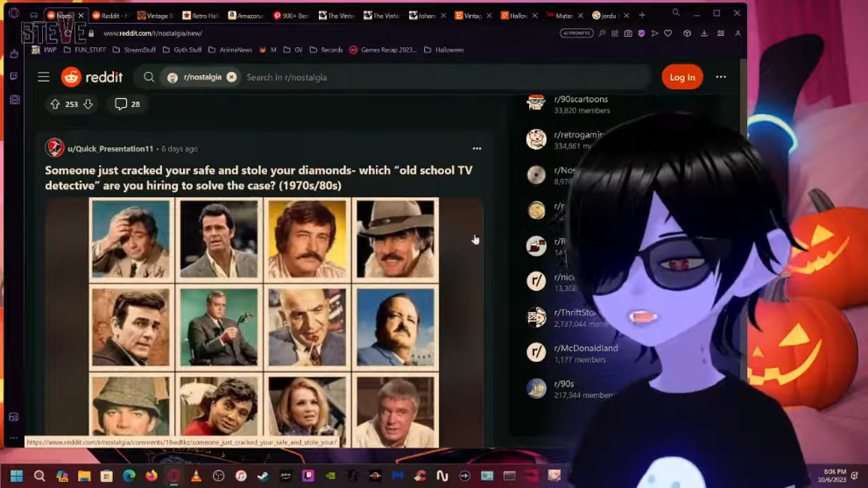
Task: Click the r/McDonaldland community avatar
Action: pos(536,352)
